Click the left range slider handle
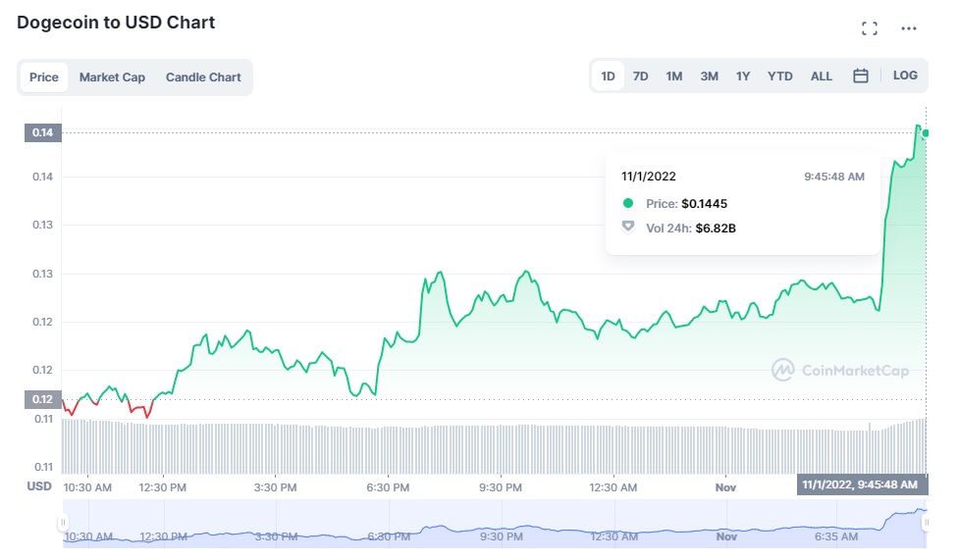Screen dimensions: 958x560 click(x=62, y=523)
